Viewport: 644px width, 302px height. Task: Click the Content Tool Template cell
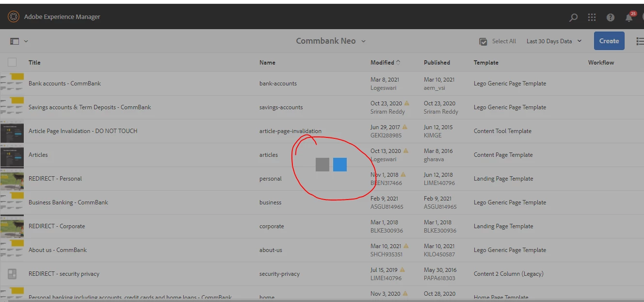(x=502, y=131)
